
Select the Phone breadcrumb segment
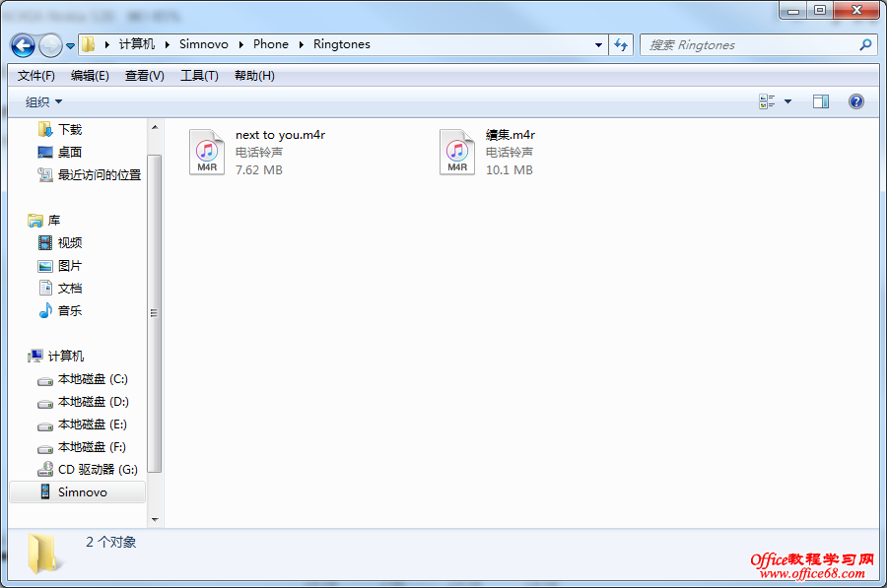[x=270, y=44]
